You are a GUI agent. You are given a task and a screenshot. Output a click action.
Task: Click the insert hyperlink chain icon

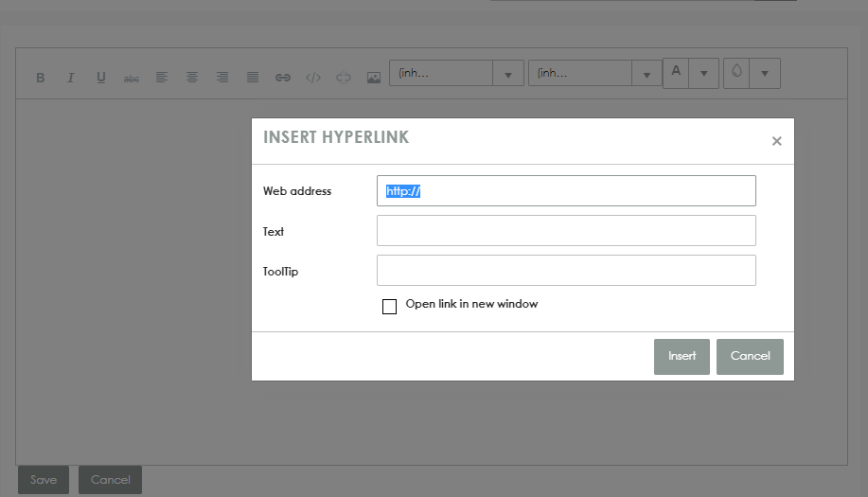(x=283, y=78)
